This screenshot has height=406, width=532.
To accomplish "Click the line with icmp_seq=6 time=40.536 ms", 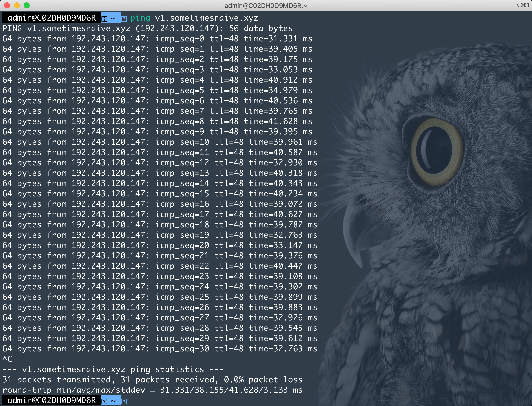I will 157,101.
